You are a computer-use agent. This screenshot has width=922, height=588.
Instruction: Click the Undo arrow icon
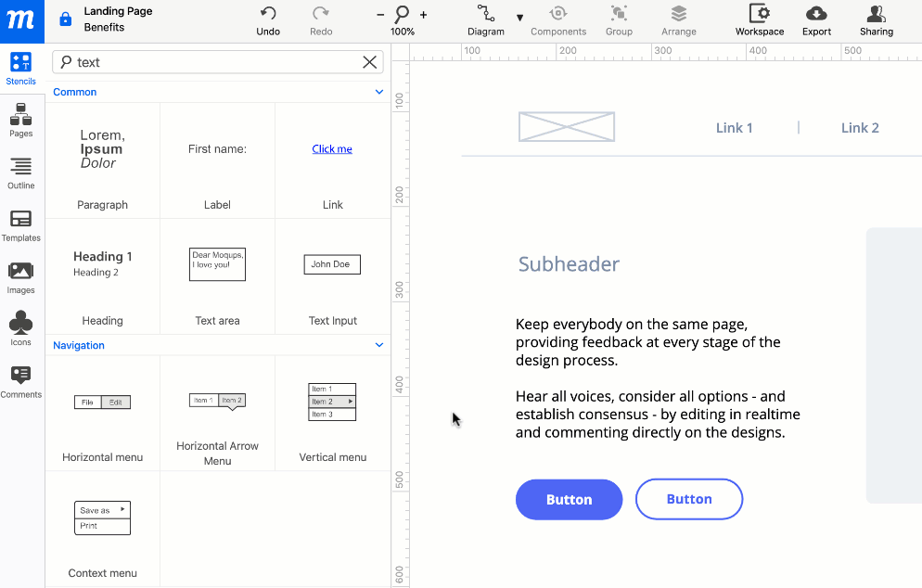(x=268, y=14)
